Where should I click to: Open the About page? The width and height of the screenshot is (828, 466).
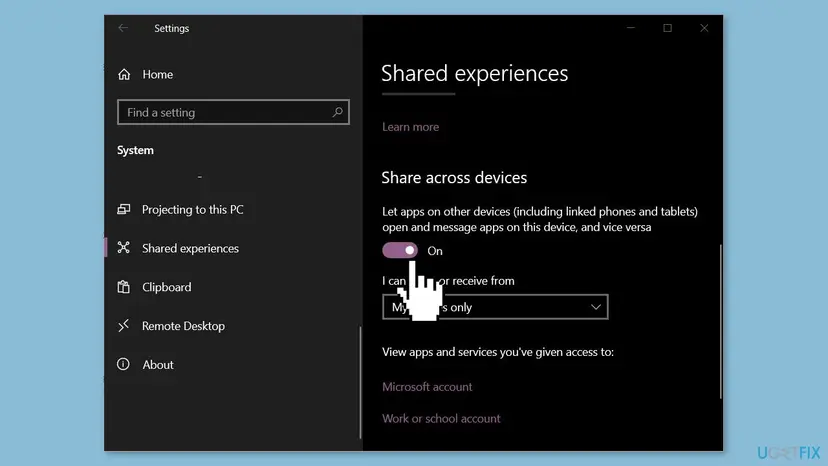157,365
